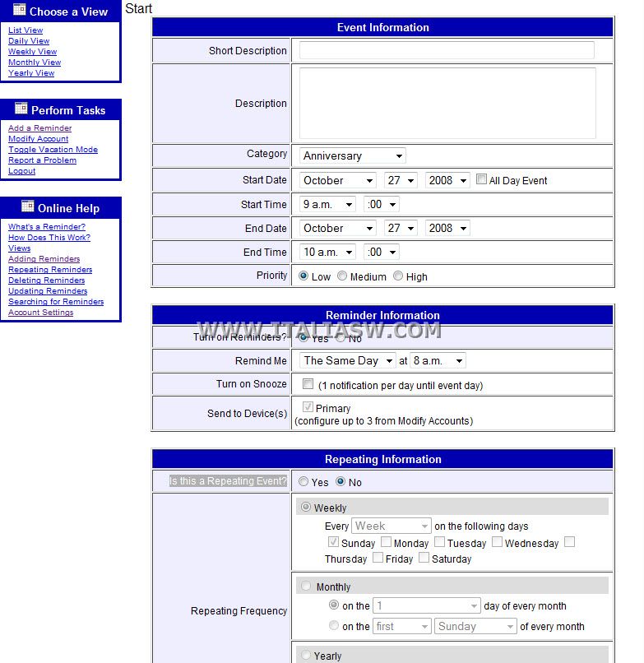Viewport: 644px width, 663px height.
Task: Toggle the Monday checkbox
Action: point(386,541)
